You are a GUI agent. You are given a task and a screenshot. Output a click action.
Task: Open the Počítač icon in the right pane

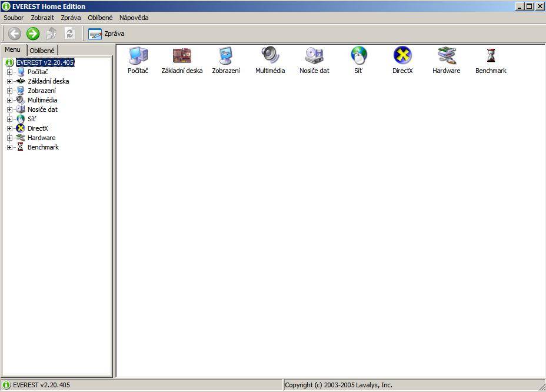[138, 56]
